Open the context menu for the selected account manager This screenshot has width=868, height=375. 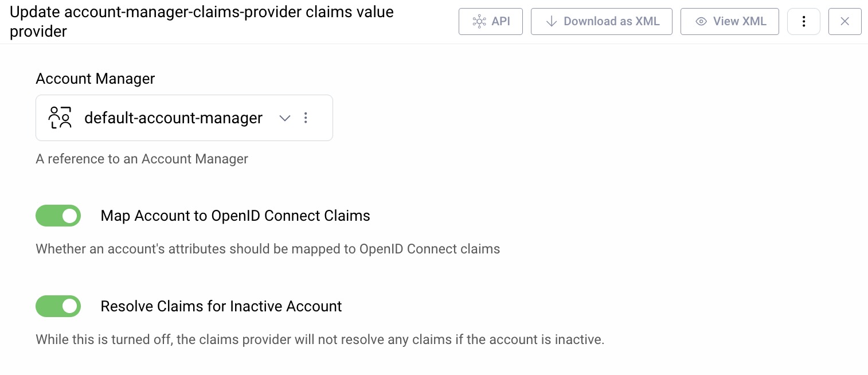point(306,118)
